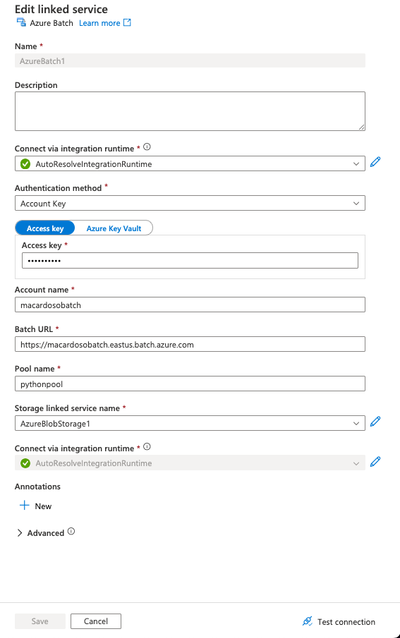Switch to Azure Key Vault option
Screen dimensions: 400x638
114,228
